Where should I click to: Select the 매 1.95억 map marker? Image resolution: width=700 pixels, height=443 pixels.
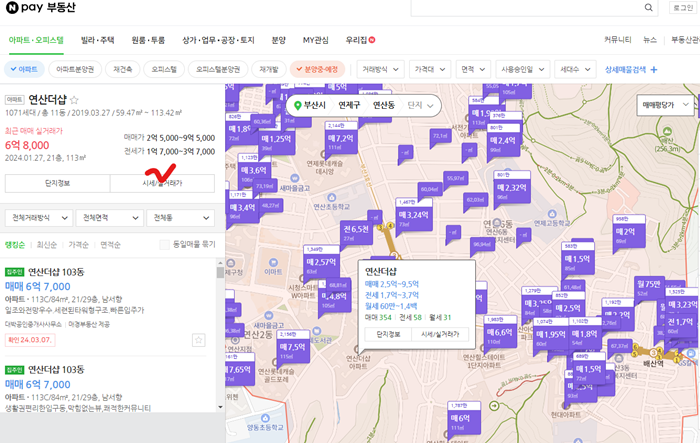pos(551,334)
